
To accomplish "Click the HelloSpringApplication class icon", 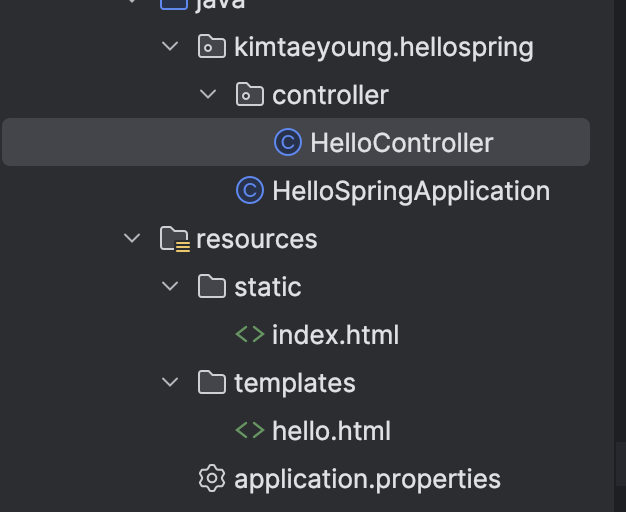I will [x=249, y=191].
